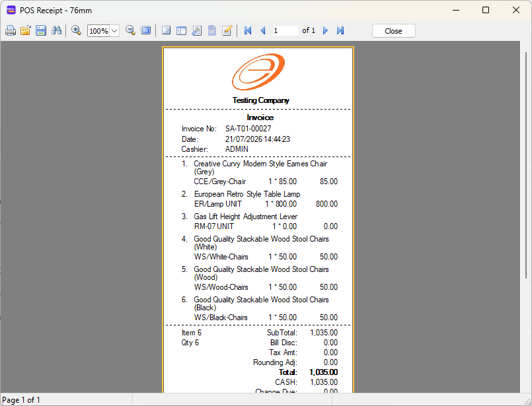Click item line Gas Lift Height Adjustment Lever

tap(246, 217)
